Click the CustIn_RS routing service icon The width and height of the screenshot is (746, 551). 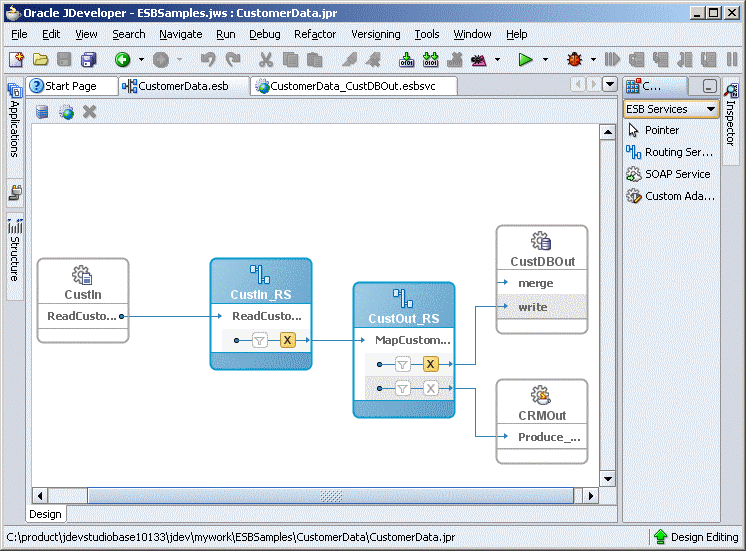[260, 275]
